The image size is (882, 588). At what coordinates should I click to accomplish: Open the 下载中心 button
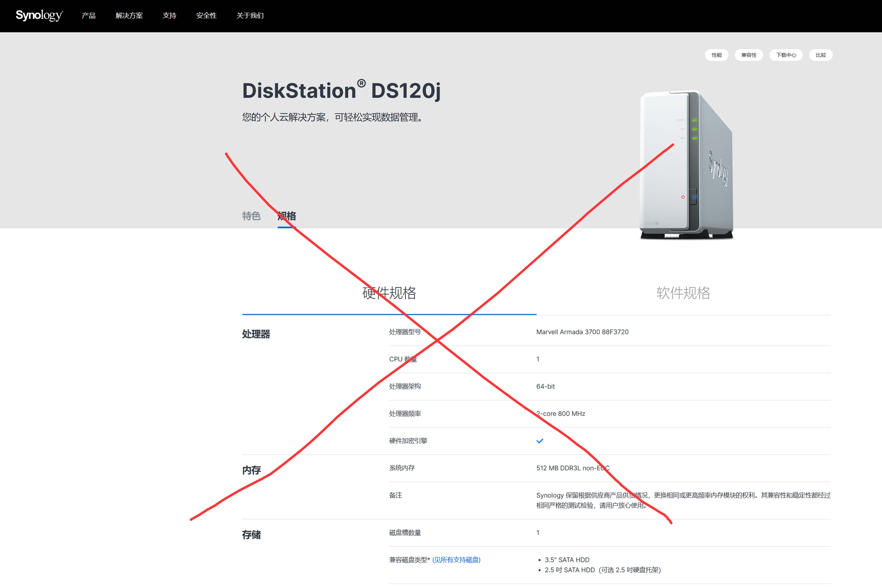coord(786,55)
